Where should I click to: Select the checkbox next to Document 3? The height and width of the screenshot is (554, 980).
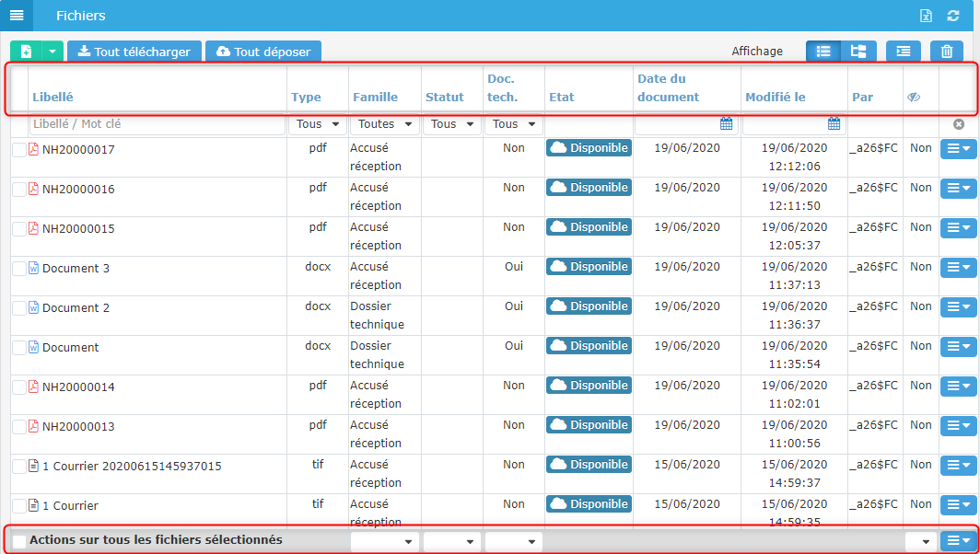[x=19, y=269]
